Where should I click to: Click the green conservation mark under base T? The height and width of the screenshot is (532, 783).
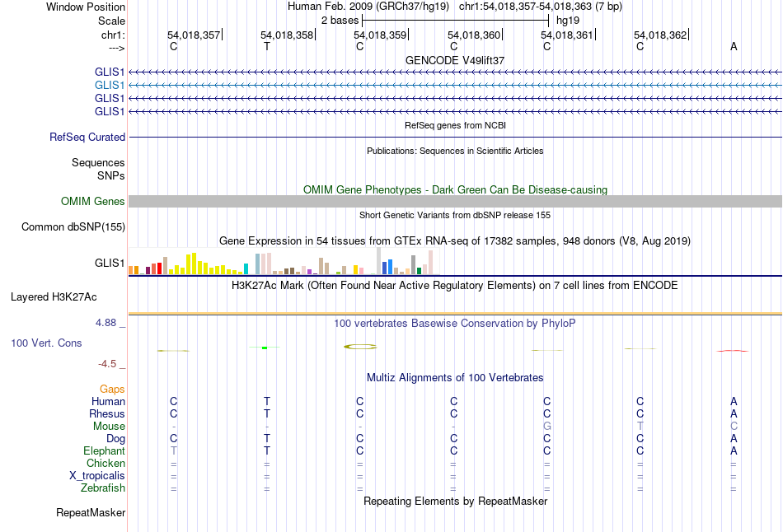click(265, 348)
